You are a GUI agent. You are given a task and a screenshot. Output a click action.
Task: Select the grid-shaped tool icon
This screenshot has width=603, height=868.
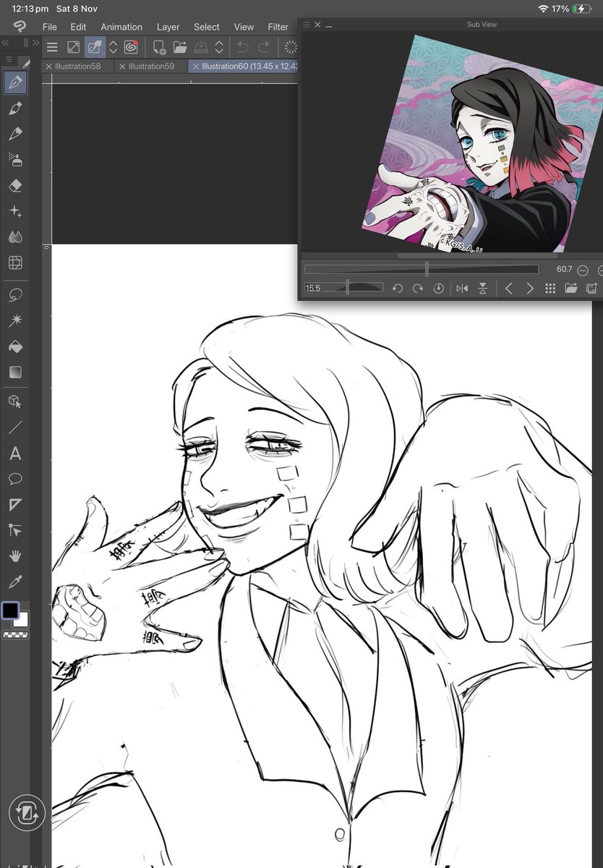tap(15, 263)
